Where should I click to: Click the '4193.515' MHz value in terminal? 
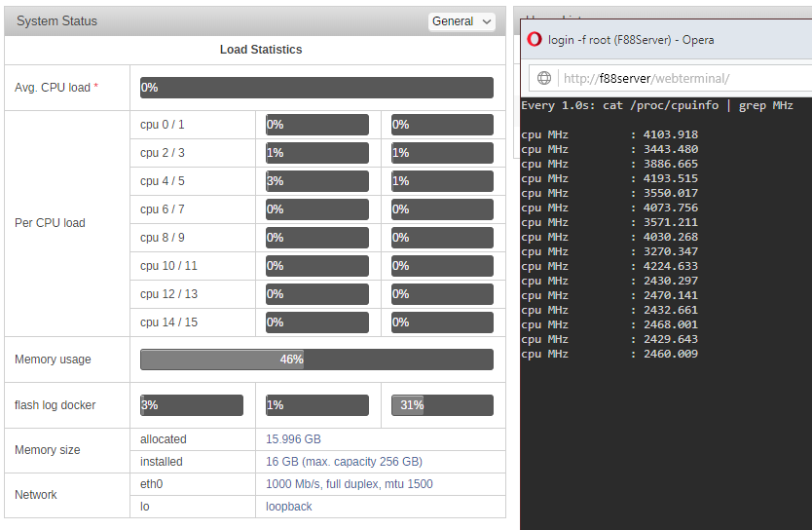point(670,178)
